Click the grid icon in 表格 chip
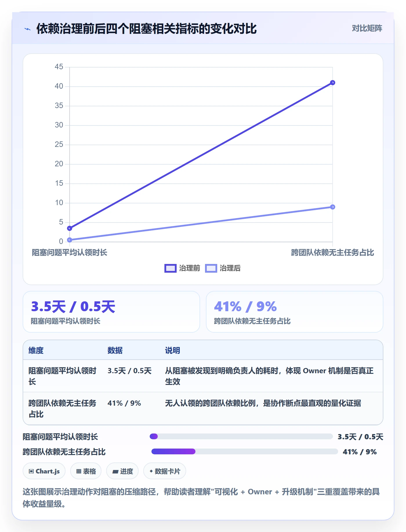Viewport: 406px width, 532px height. (x=79, y=471)
